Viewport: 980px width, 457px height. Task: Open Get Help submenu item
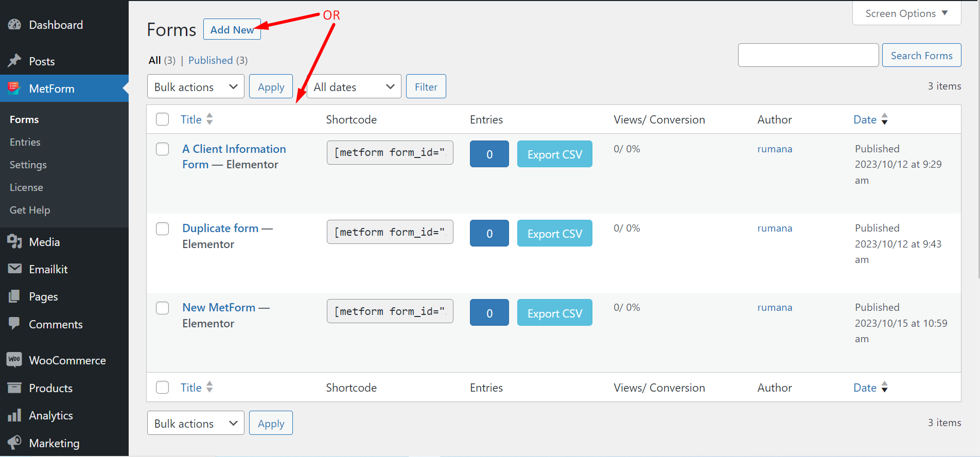pos(30,210)
